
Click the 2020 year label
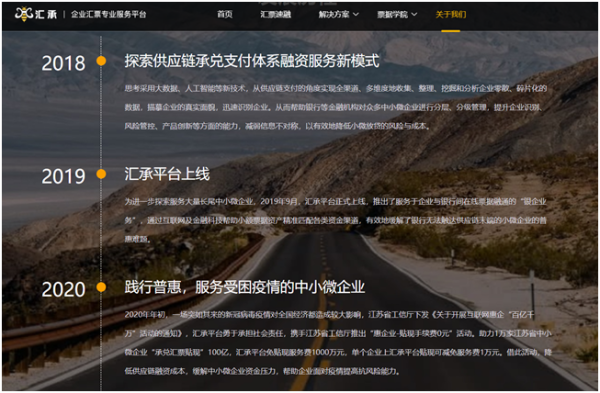(64, 289)
